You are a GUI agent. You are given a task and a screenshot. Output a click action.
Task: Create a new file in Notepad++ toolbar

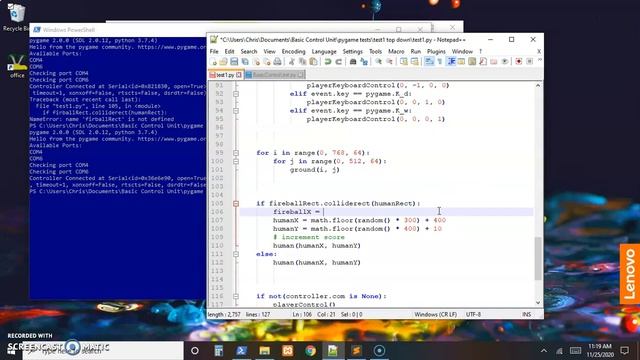pos(213,62)
